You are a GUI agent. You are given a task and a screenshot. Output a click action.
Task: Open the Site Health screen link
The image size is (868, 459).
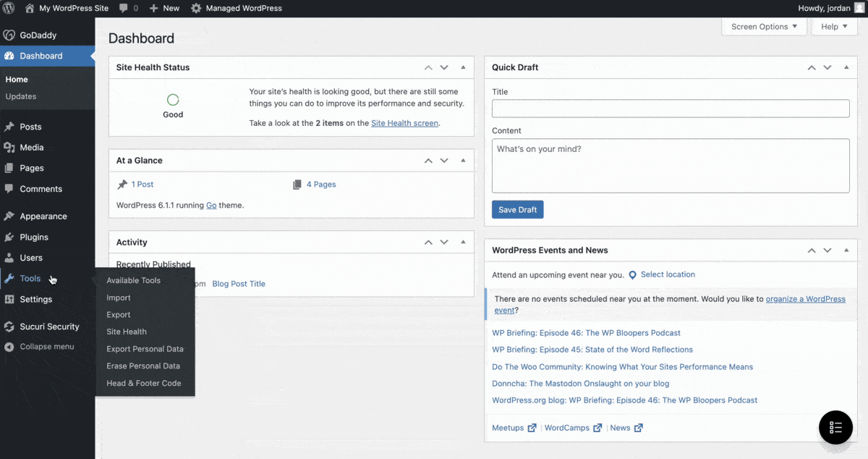click(x=404, y=123)
